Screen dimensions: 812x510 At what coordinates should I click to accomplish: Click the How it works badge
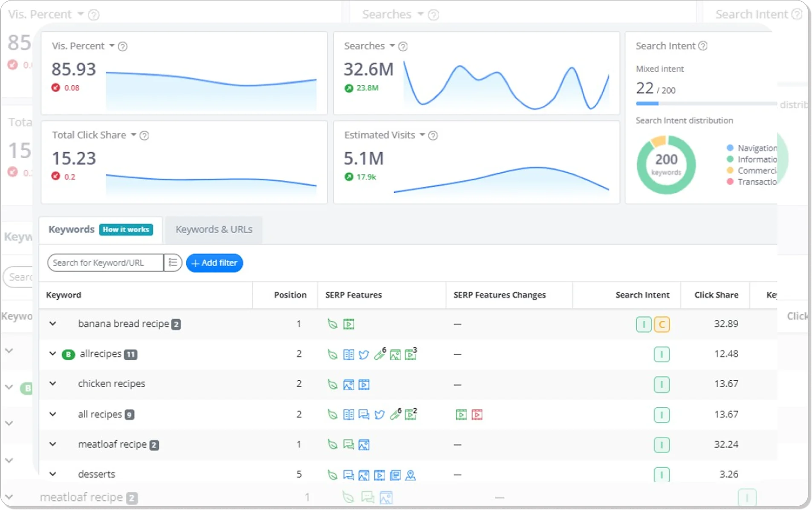coord(126,229)
